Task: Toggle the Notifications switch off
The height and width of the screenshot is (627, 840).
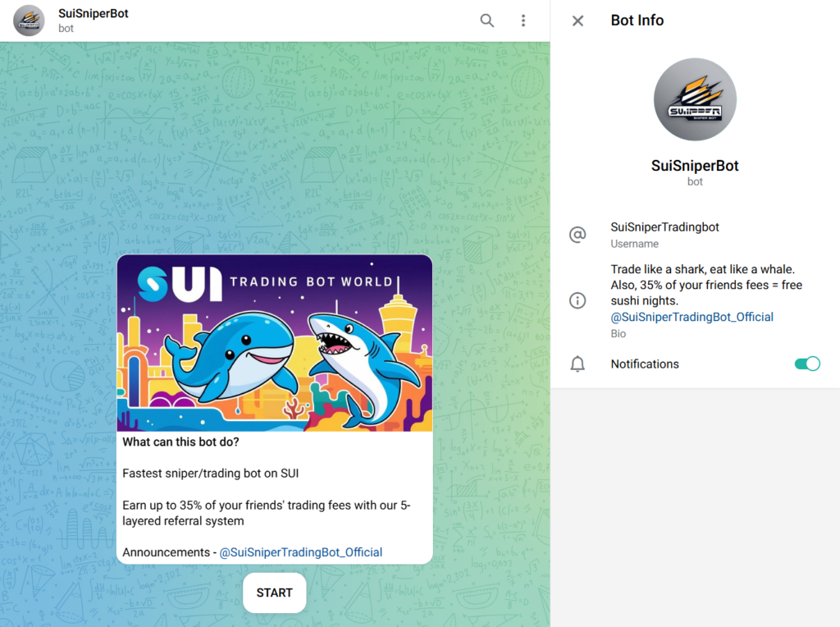Action: pyautogui.click(x=807, y=364)
